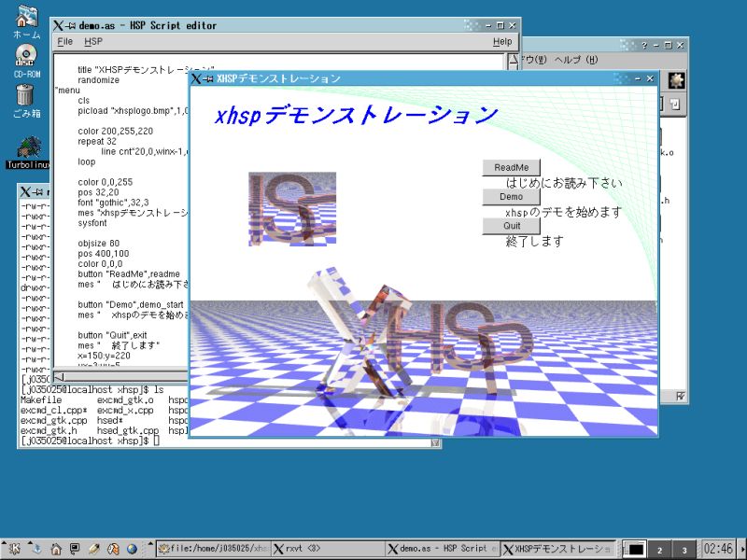The image size is (747, 560).
Task: Open the Home folder desktop icon
Action: (x=27, y=17)
